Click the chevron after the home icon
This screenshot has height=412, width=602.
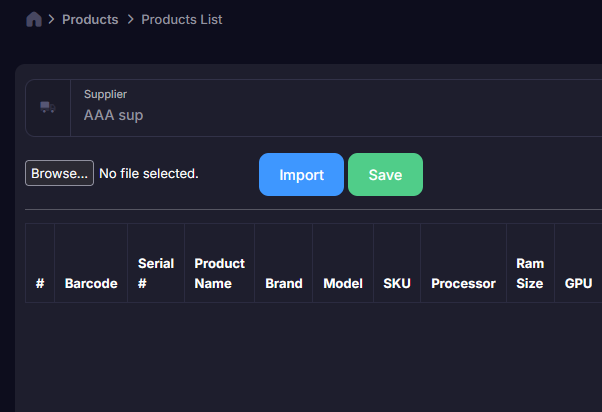[51, 19]
